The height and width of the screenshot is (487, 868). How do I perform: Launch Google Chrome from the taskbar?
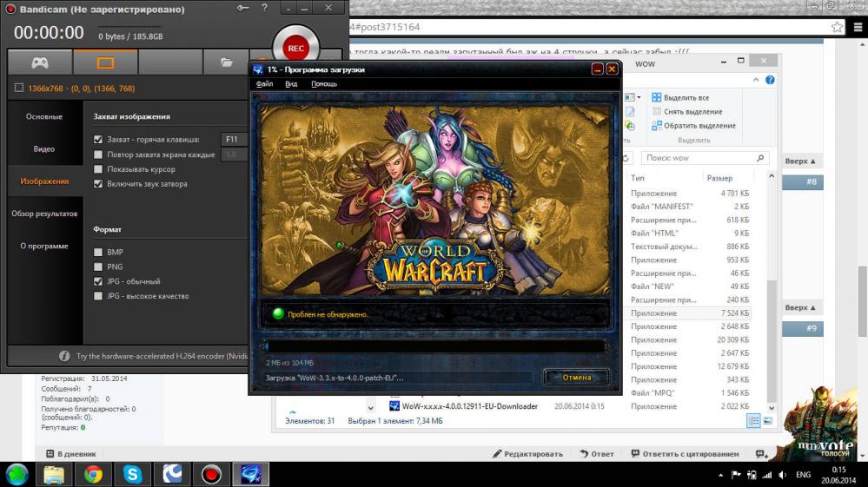click(x=93, y=474)
